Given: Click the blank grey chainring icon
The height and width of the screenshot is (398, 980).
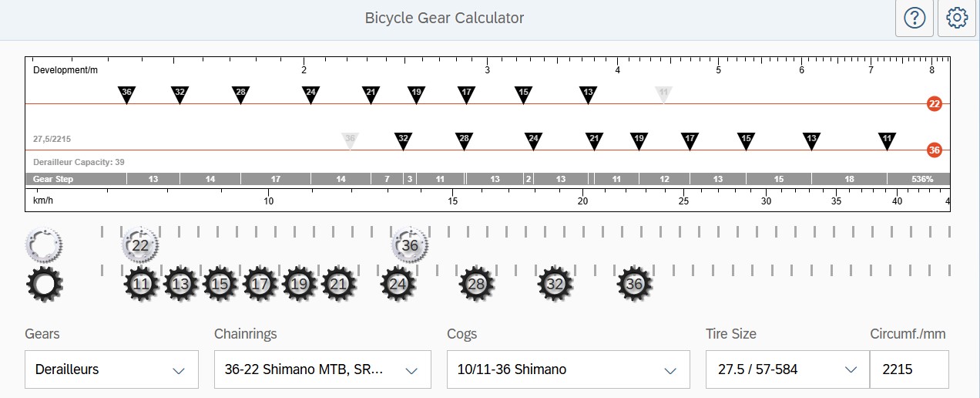Looking at the screenshot, I should (44, 245).
